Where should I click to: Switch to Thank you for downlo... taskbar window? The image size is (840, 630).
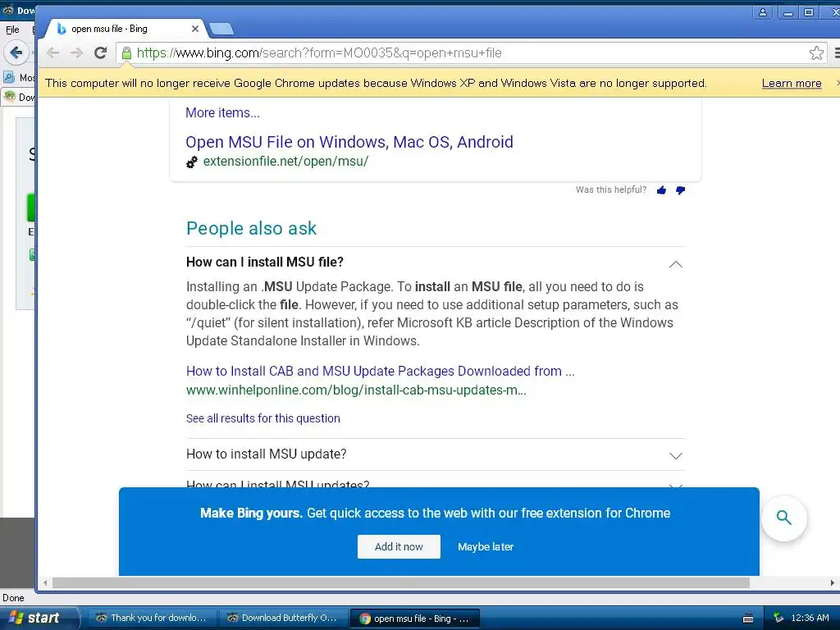click(x=152, y=618)
